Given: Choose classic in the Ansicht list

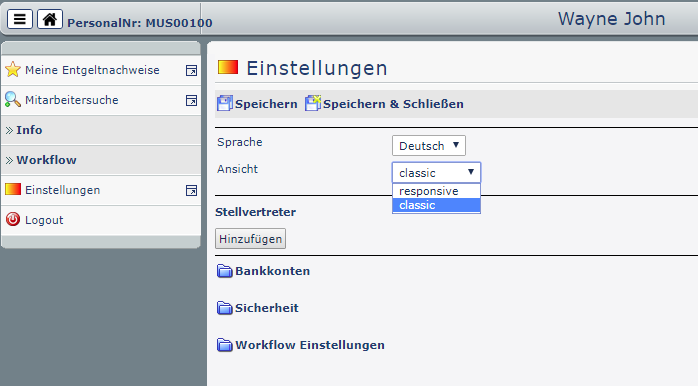Looking at the screenshot, I should [436, 205].
